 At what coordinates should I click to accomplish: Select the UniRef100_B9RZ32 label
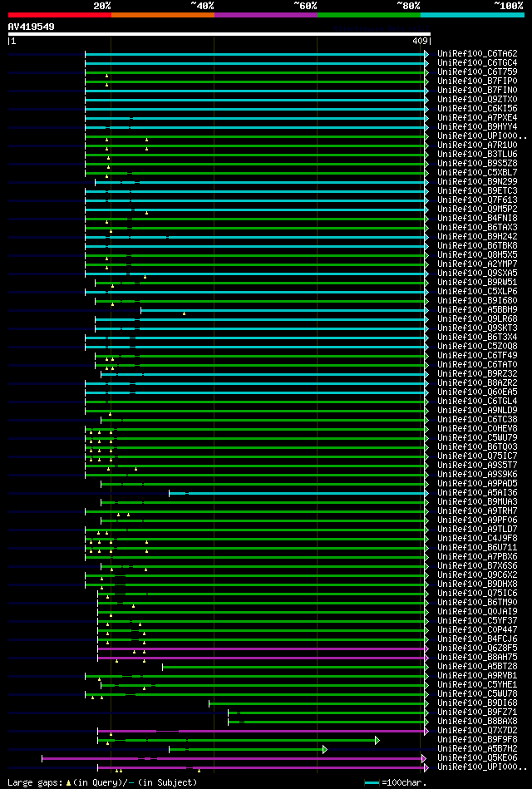pos(478,374)
